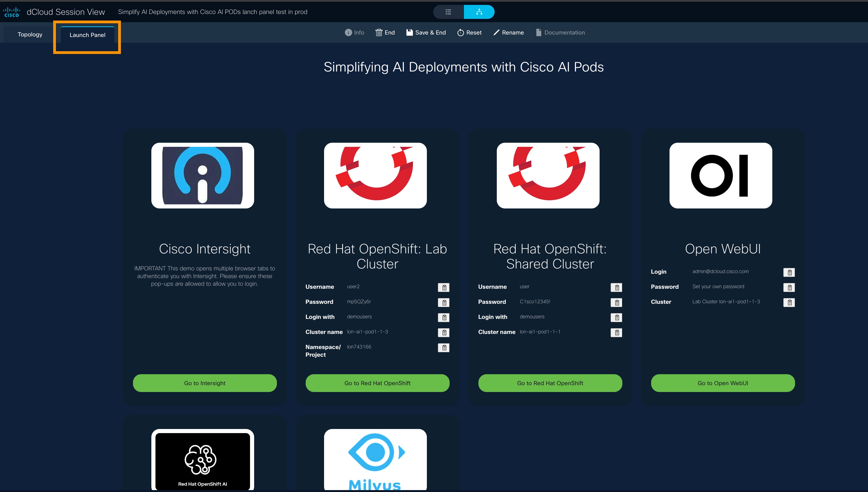Click the Lab Cluster OpenShift logo thumbnail
This screenshot has width=868, height=492.
(x=375, y=175)
